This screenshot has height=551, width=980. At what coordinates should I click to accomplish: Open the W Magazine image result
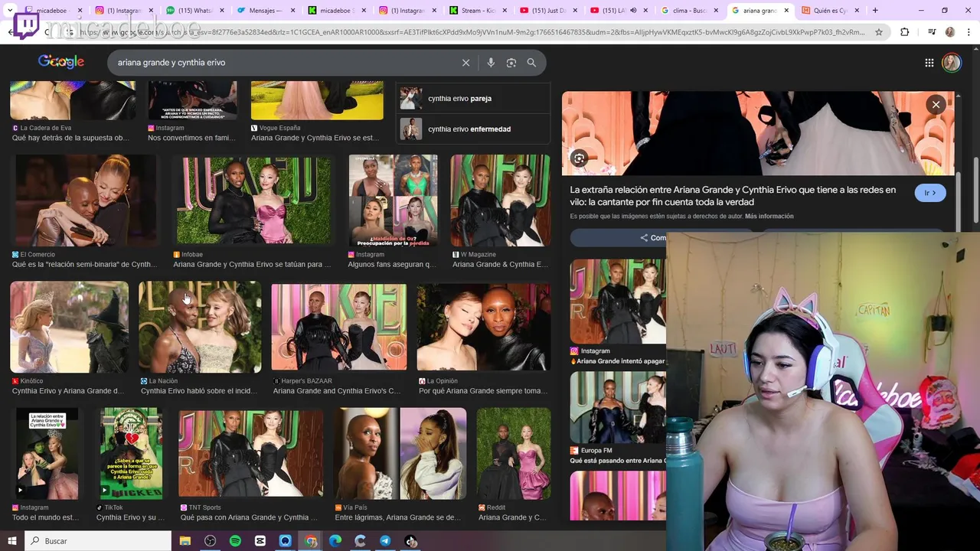point(501,201)
